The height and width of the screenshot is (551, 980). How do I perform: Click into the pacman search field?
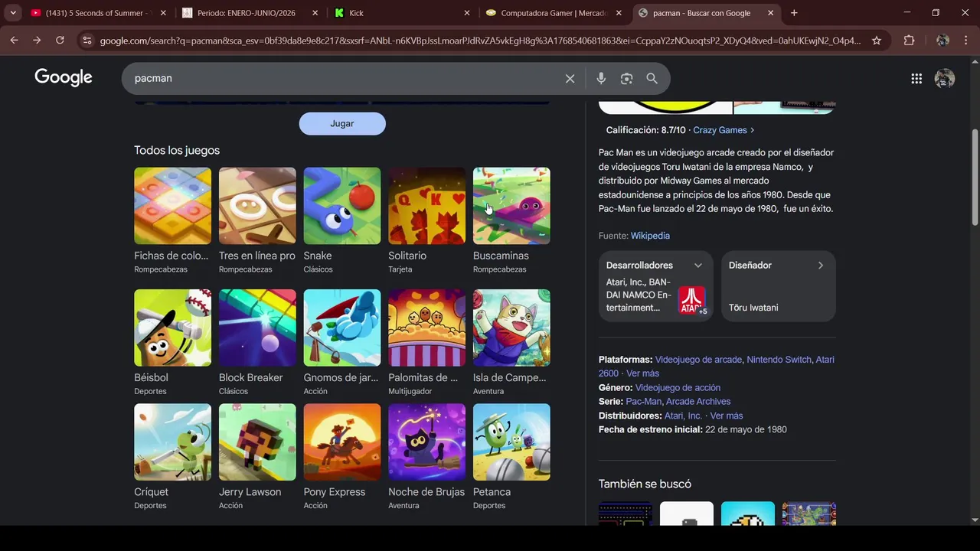345,78
